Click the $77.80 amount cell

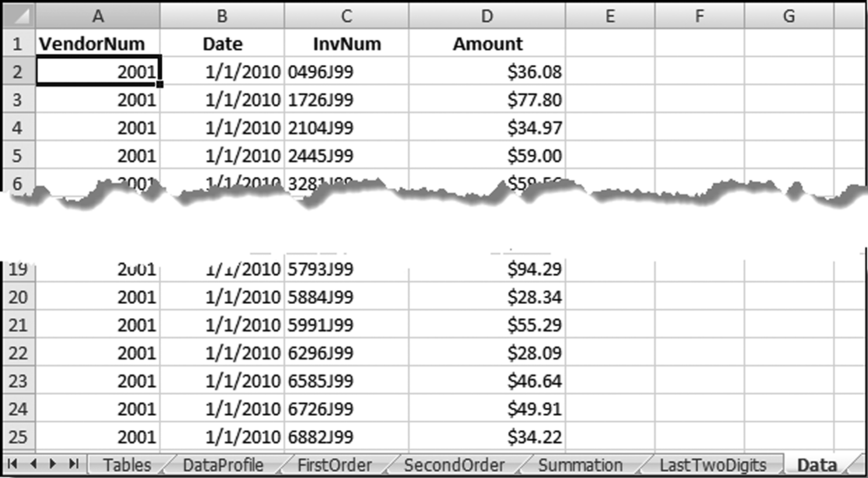(x=487, y=100)
